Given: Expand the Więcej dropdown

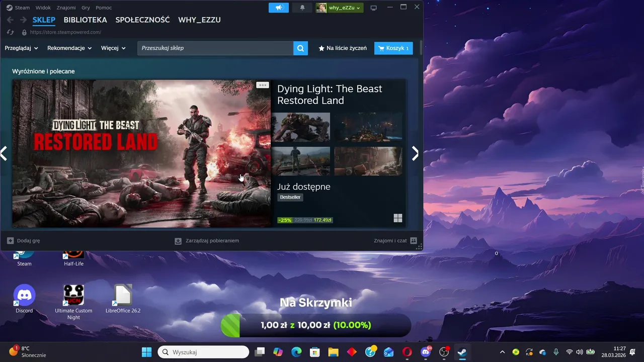Looking at the screenshot, I should click(113, 48).
